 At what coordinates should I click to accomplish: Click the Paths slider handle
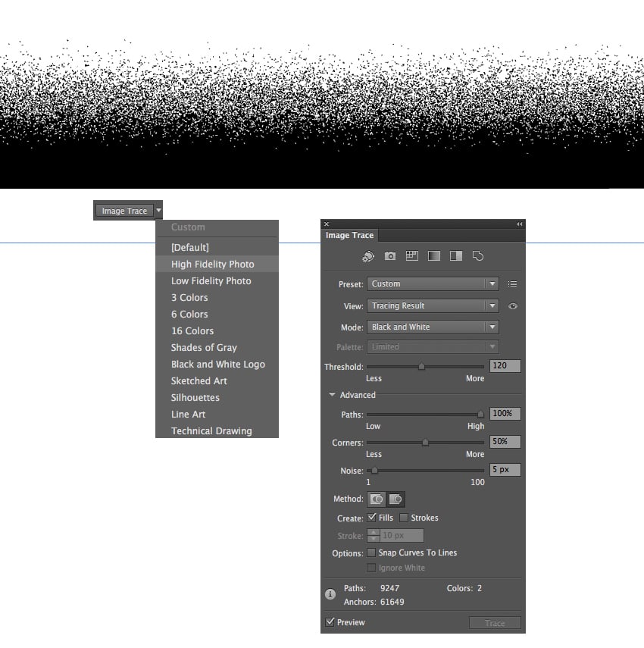tap(480, 414)
